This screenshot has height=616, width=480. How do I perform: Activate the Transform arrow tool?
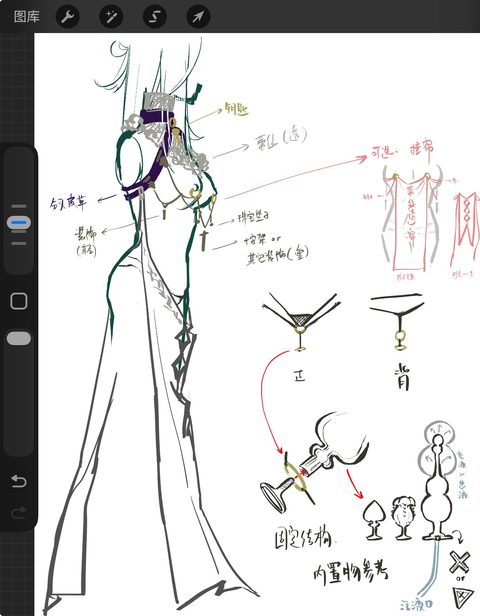coord(198,17)
